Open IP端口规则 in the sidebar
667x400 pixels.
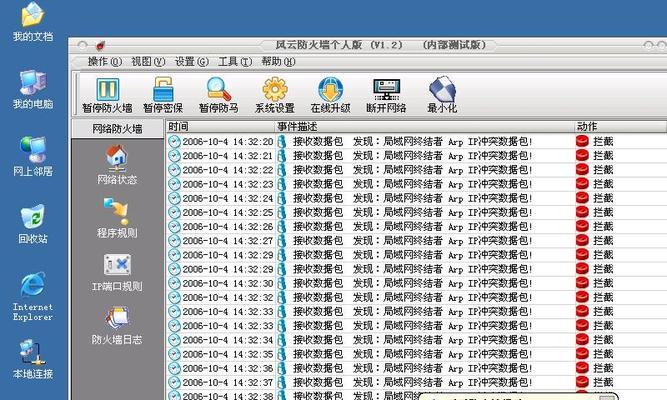coord(117,272)
